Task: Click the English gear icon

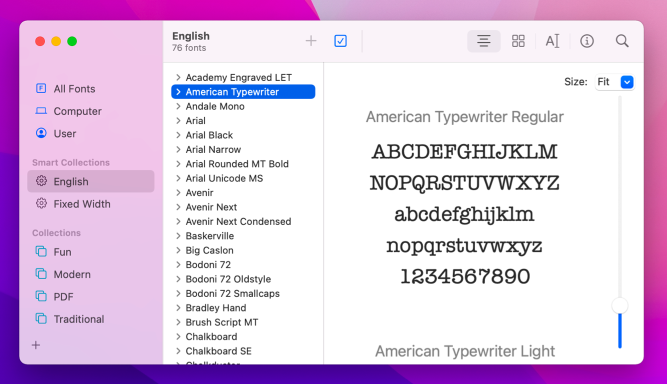Action: pos(41,181)
